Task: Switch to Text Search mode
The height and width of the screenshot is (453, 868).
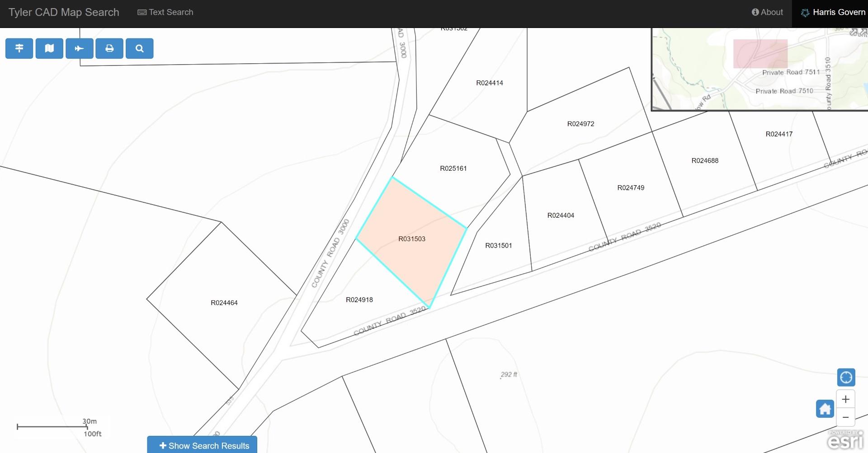Action: point(165,12)
